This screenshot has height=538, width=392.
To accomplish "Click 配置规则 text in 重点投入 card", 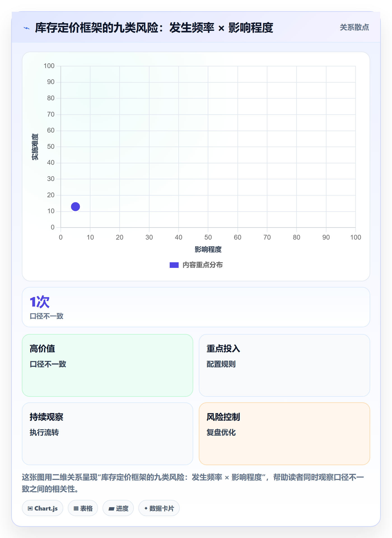I will click(x=221, y=364).
